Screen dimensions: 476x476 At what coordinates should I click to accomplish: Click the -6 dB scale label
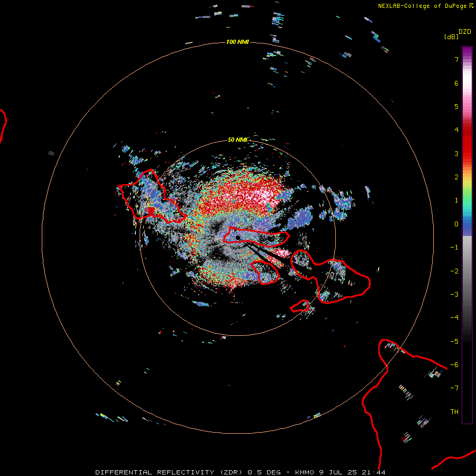pos(454,365)
